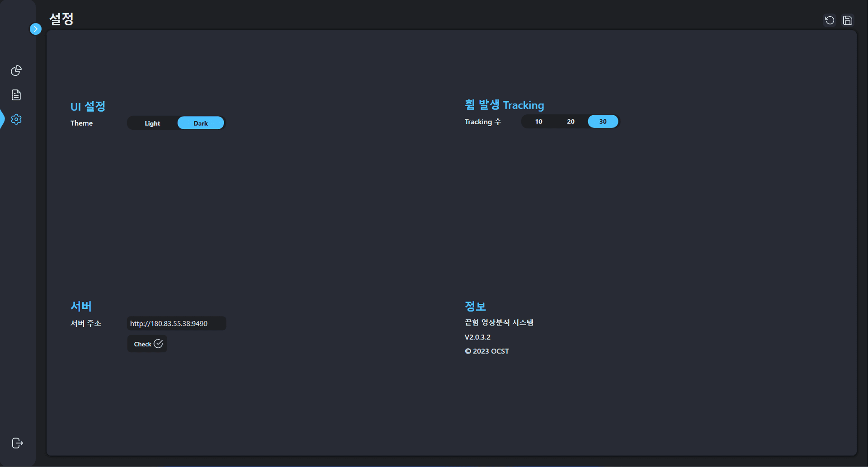
Task: Click the 휨 발생 Tracking heading
Action: 504,105
